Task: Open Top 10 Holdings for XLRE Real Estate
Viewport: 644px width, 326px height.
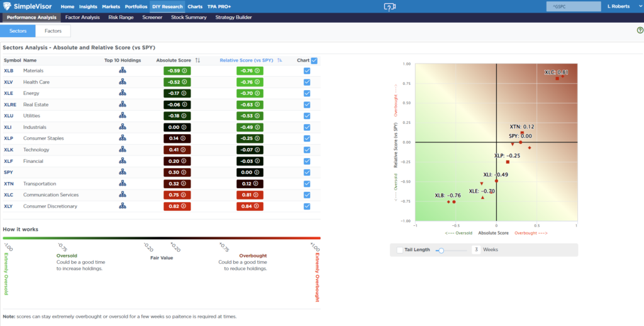Action: click(x=123, y=104)
